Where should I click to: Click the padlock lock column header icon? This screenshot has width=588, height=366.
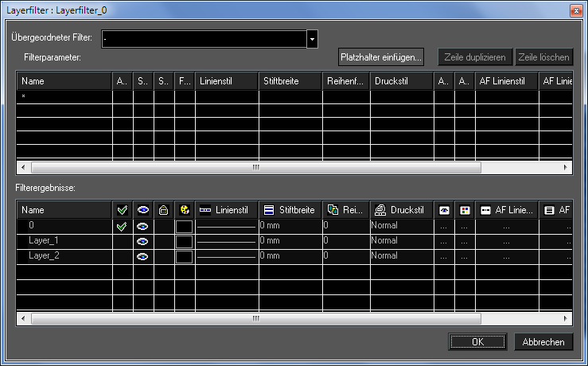click(163, 210)
